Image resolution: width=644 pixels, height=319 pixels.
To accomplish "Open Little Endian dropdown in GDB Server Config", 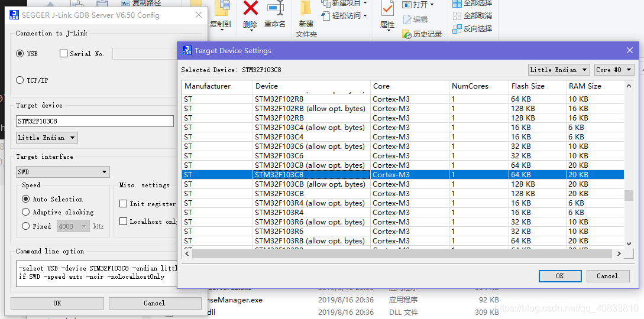I will (x=47, y=138).
